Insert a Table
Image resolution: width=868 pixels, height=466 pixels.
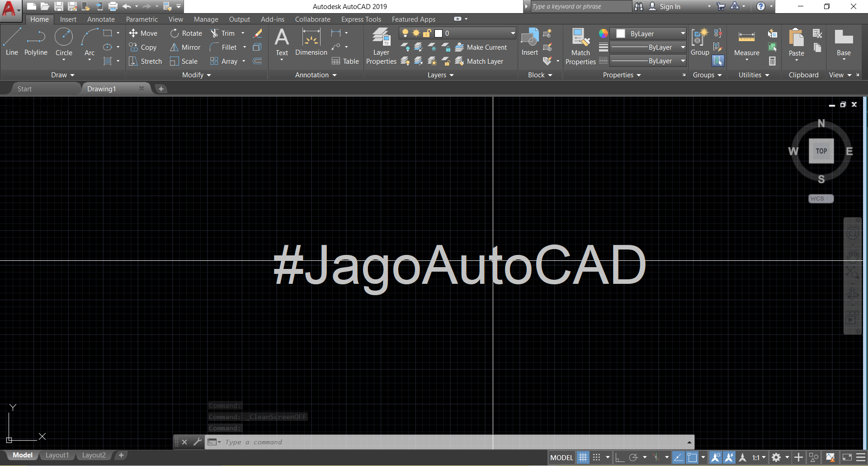(345, 61)
